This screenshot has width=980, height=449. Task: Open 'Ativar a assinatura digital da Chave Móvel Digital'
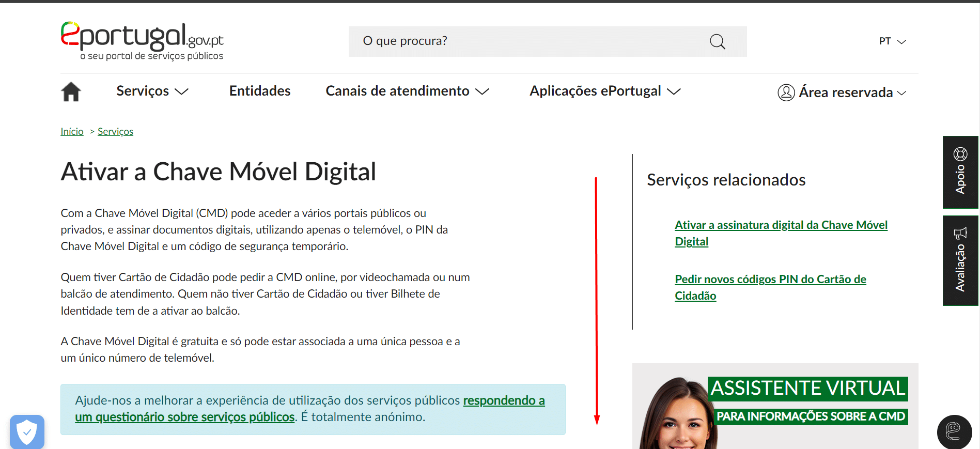pyautogui.click(x=781, y=233)
